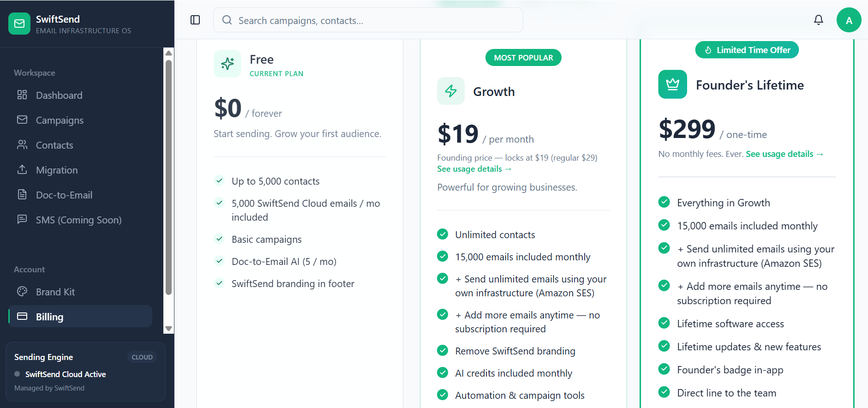This screenshot has width=868, height=408.
Task: Open the Dashboard page
Action: point(80,95)
